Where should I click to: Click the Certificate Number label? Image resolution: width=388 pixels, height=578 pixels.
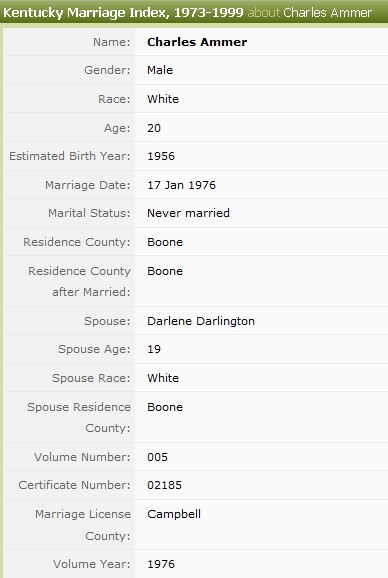click(74, 485)
